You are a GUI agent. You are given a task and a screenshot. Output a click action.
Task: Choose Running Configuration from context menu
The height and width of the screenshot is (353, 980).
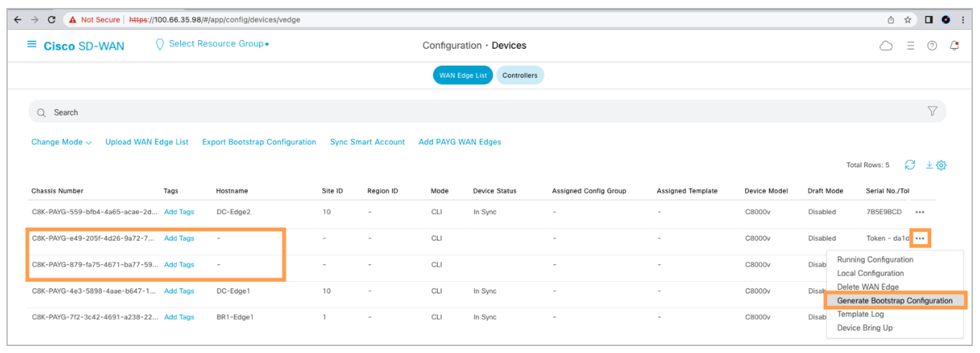(875, 260)
